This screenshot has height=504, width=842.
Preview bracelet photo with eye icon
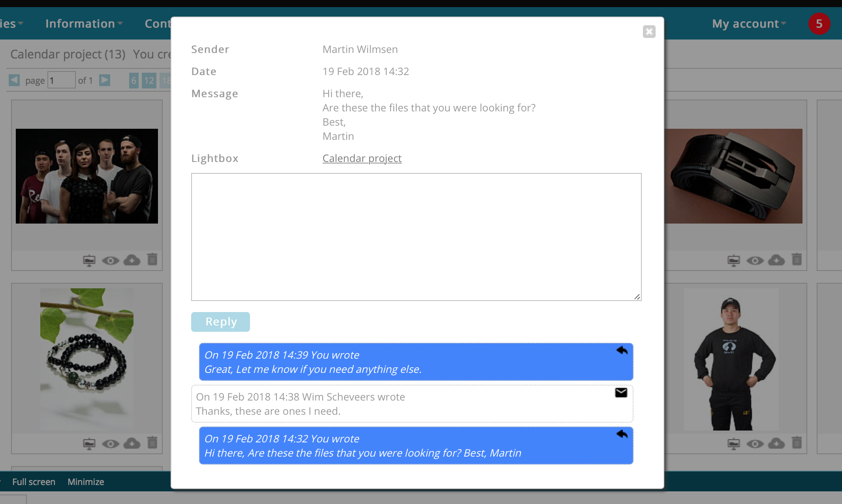(x=111, y=444)
